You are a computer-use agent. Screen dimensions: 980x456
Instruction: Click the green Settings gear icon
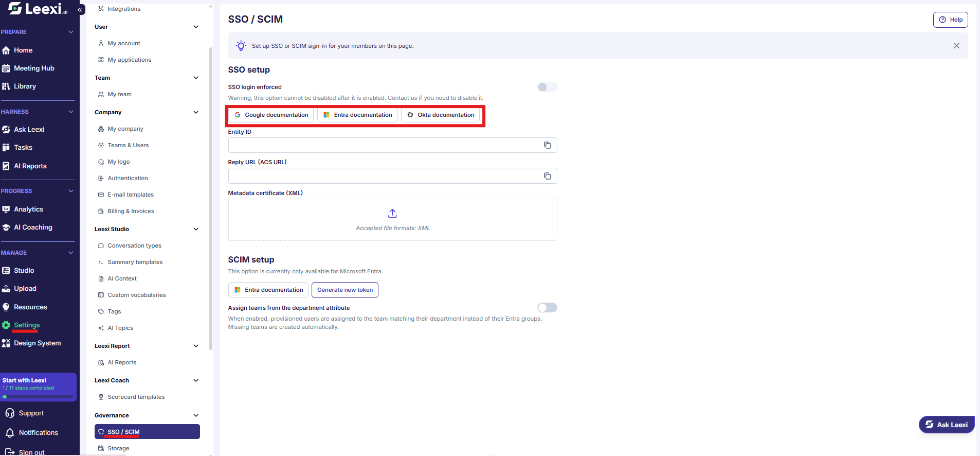pos(6,325)
